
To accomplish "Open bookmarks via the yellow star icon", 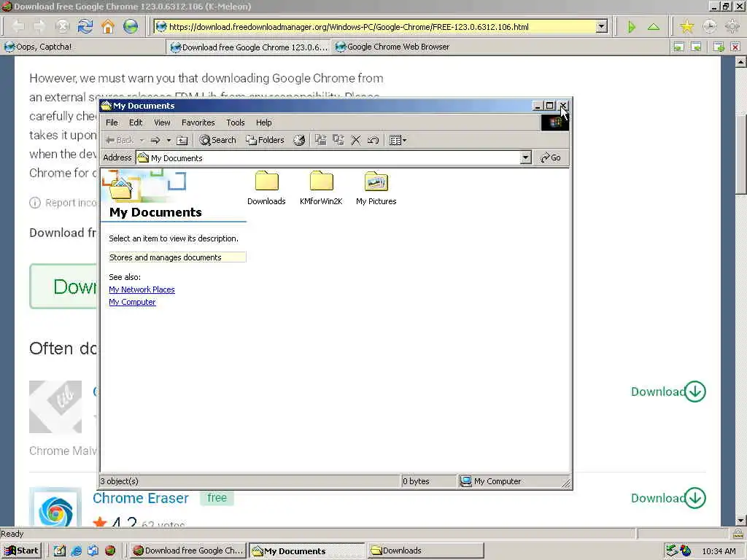I will 686,27.
